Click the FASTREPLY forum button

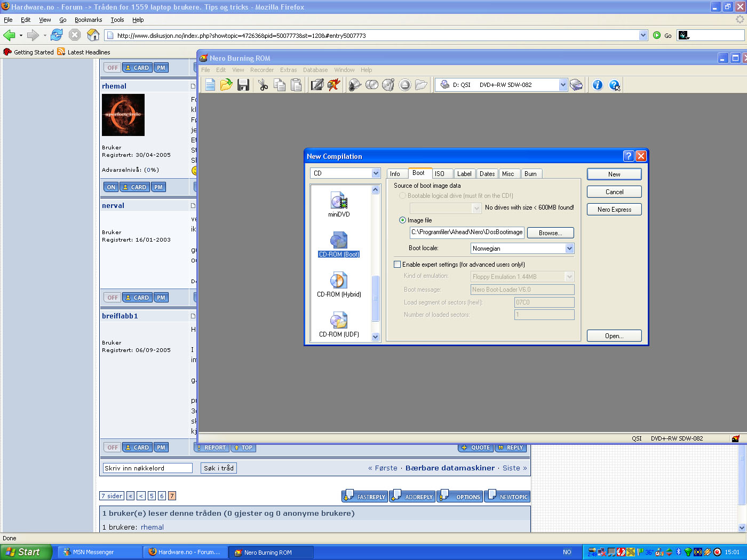pyautogui.click(x=364, y=497)
